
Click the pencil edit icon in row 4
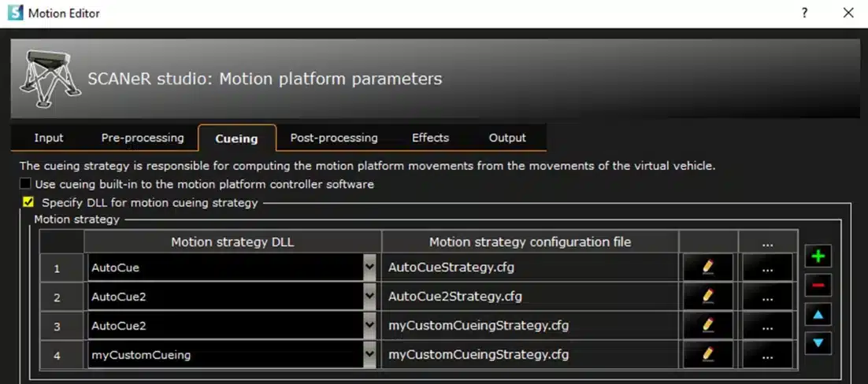click(x=707, y=355)
